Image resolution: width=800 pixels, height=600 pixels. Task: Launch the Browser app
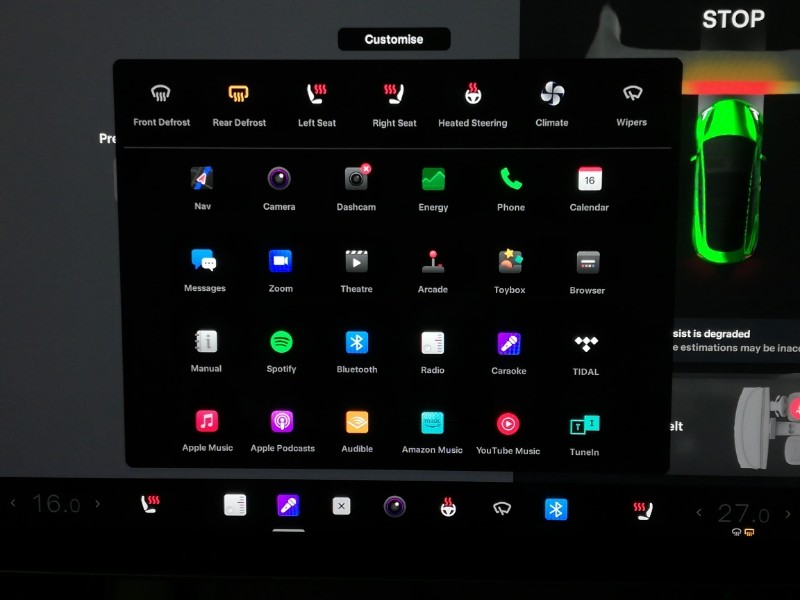(587, 263)
